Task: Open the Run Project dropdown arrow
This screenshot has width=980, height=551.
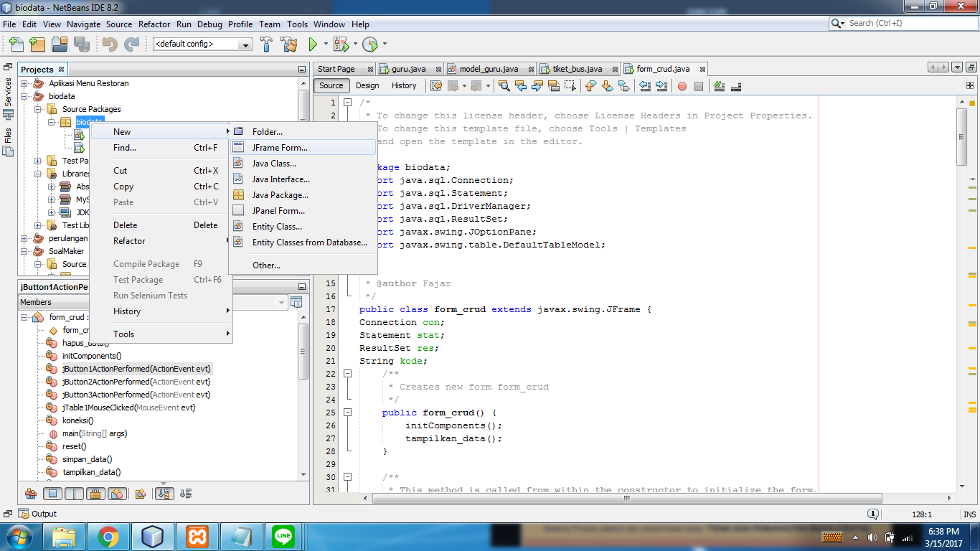Action: click(x=326, y=44)
